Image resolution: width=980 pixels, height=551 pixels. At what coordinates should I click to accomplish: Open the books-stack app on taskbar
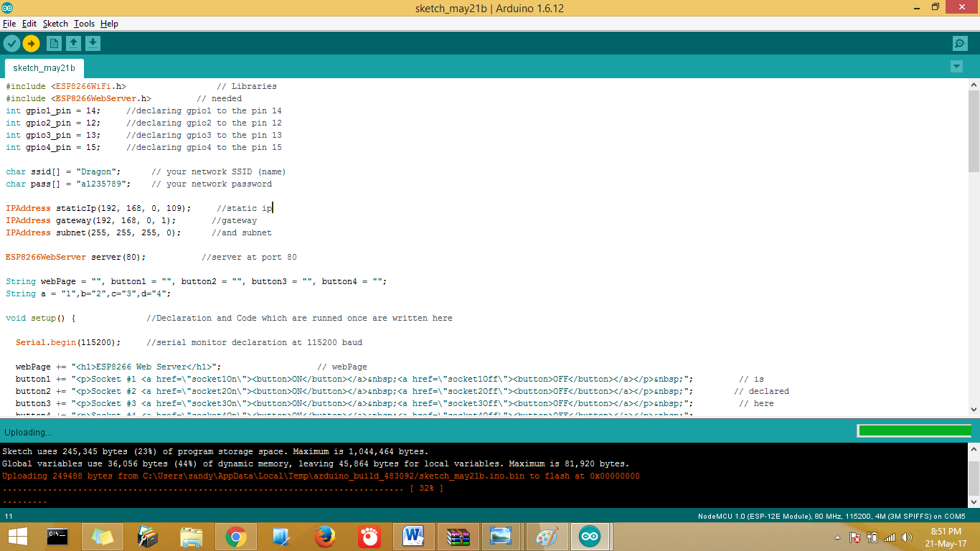147,537
